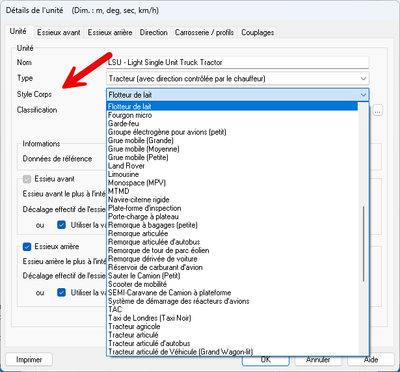
Task: Confirm with the OK button
Action: coord(266,360)
